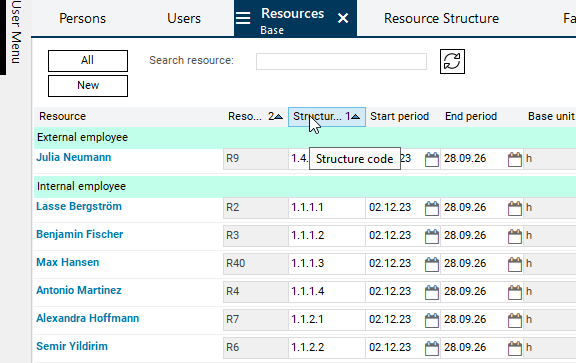Focus the Search resource input field

(341, 61)
